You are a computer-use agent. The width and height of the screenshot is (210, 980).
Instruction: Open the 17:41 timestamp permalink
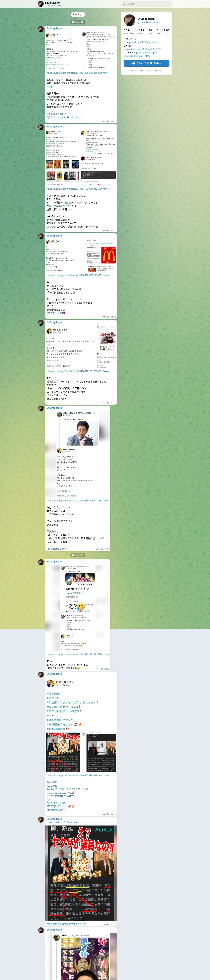113,122
